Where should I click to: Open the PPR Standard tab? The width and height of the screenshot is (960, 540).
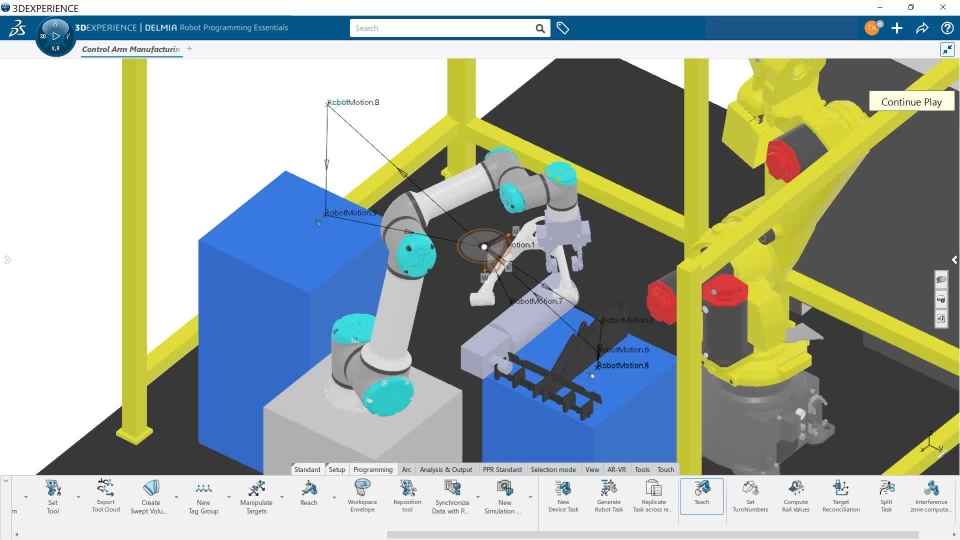tap(502, 470)
